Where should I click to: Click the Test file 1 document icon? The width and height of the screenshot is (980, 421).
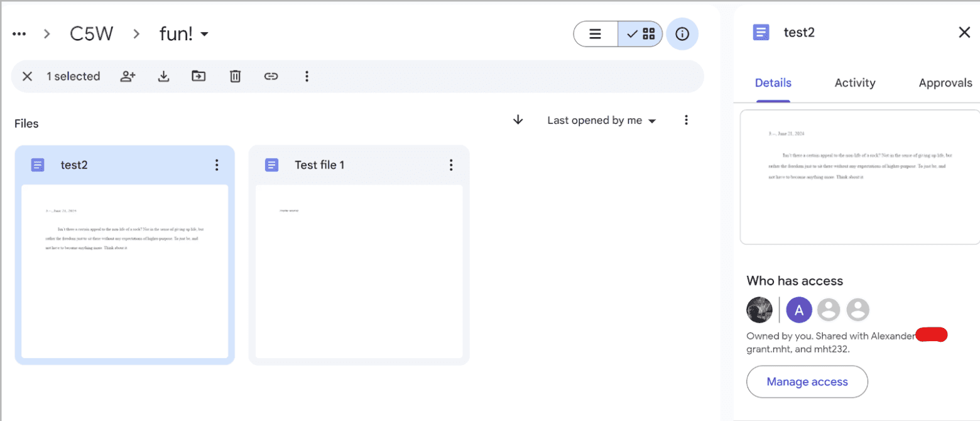[272, 165]
